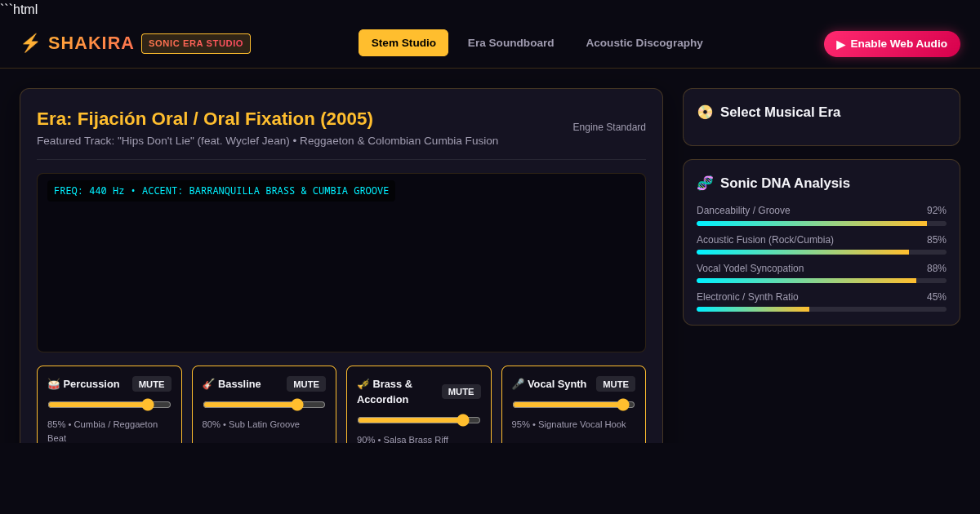The height and width of the screenshot is (514, 980).
Task: Click the Brass & Accordion stem title
Action: (385, 392)
